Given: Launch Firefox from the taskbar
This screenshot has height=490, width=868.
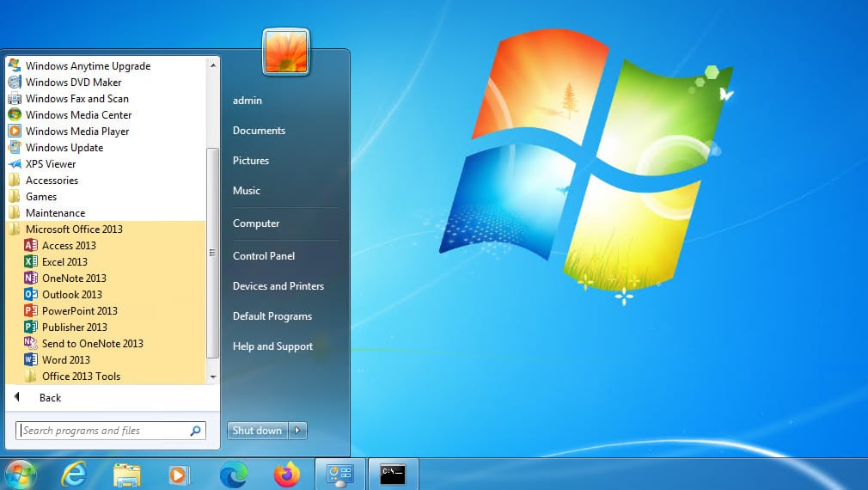Looking at the screenshot, I should point(287,475).
